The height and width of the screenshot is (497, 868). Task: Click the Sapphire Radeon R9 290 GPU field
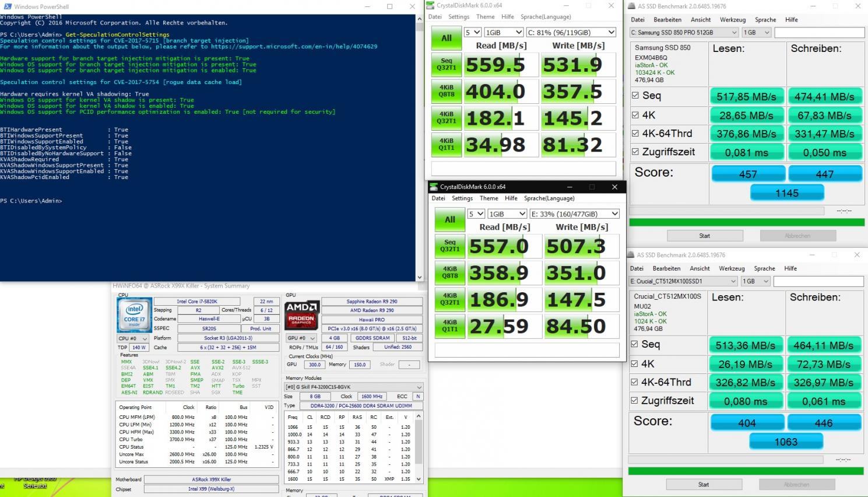click(x=371, y=302)
